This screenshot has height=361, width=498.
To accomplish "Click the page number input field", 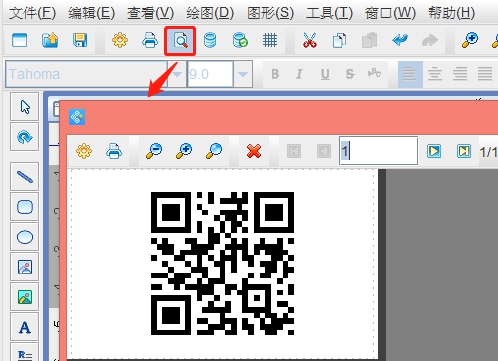I will (x=379, y=151).
